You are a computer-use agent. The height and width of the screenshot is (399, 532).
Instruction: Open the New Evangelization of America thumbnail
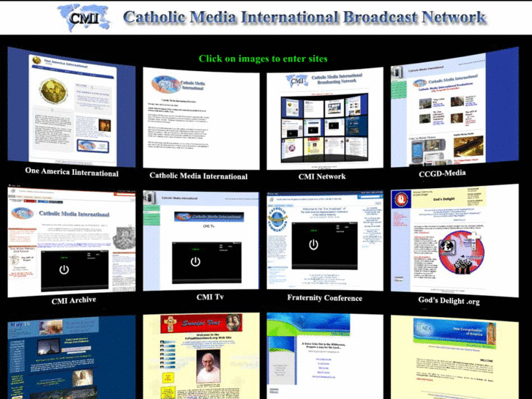click(x=454, y=357)
